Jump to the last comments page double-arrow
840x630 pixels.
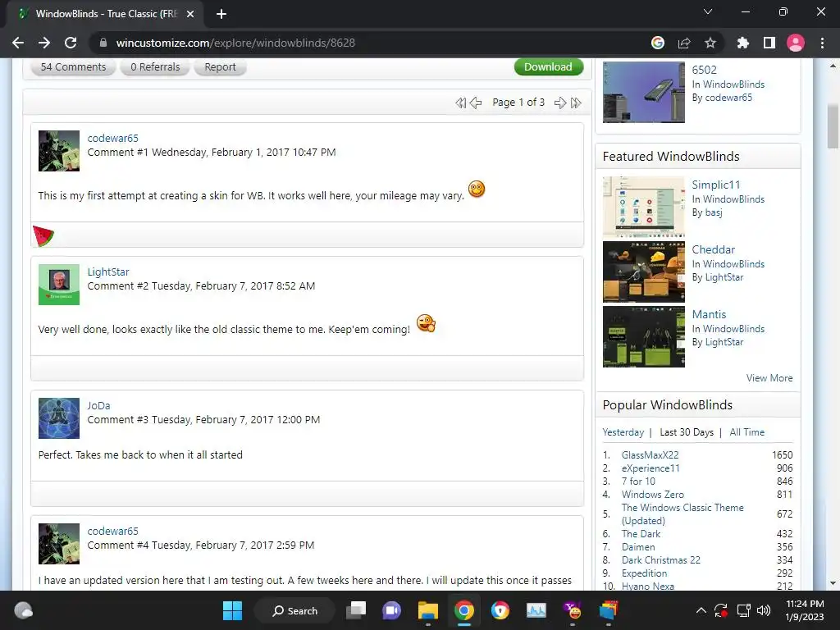[x=576, y=103]
